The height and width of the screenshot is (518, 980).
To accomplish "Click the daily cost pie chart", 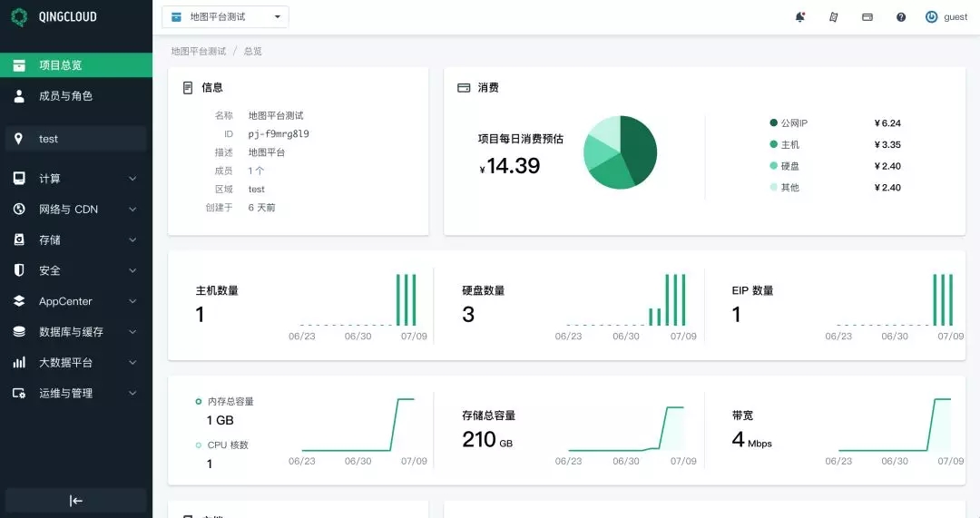I will (620, 152).
